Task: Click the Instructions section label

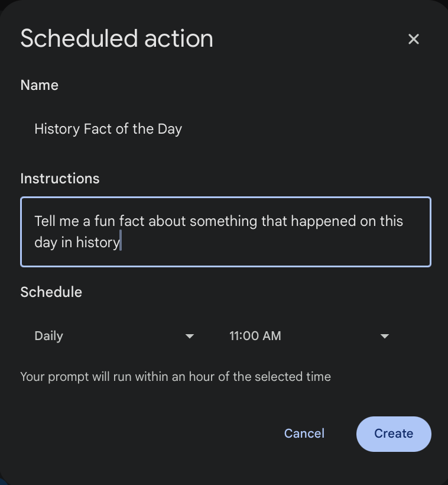Action: [60, 178]
